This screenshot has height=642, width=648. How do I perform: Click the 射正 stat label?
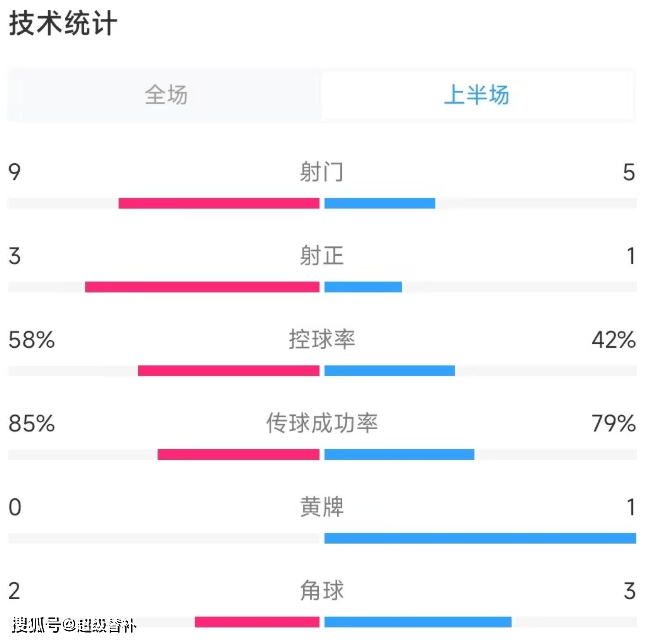click(322, 255)
